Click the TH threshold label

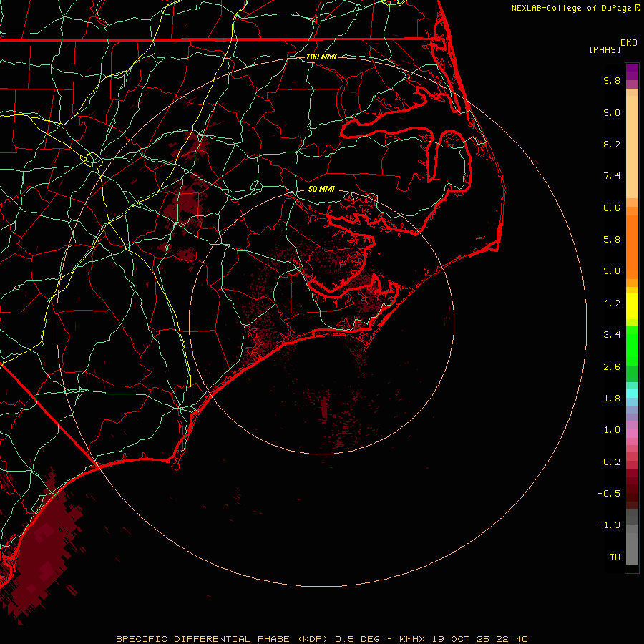pyautogui.click(x=615, y=557)
